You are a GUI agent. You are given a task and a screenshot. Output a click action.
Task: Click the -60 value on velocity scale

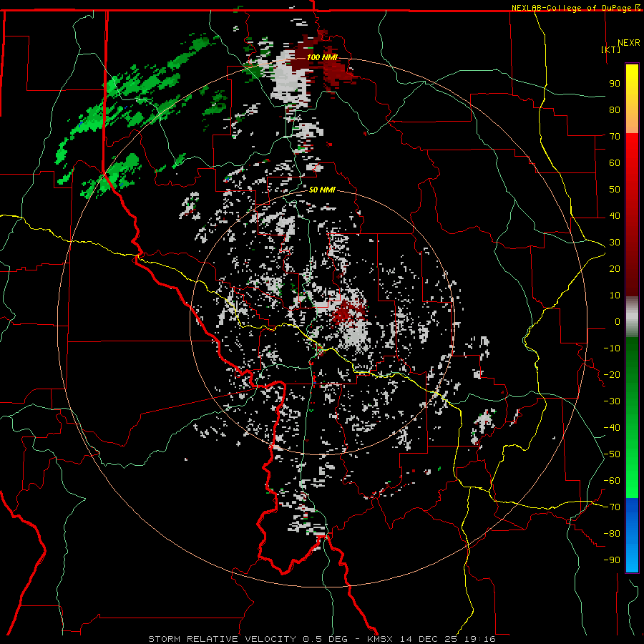612,481
